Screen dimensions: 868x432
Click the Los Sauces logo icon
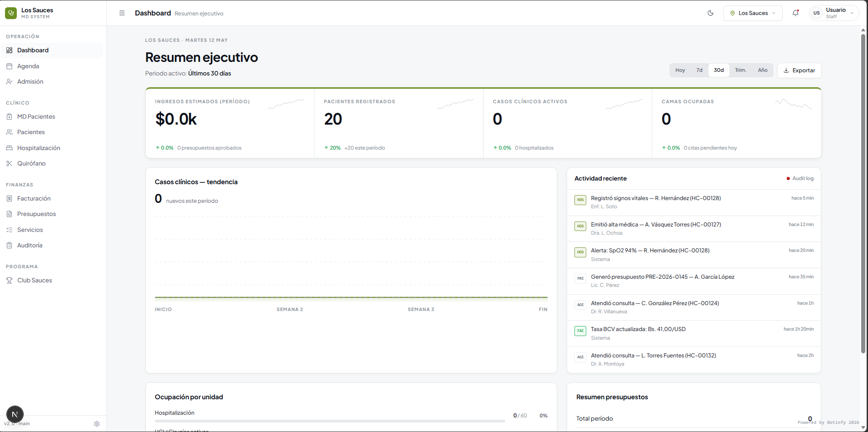pos(11,13)
